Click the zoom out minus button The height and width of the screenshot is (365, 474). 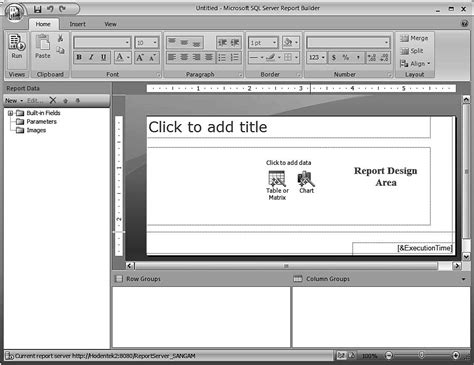389,356
